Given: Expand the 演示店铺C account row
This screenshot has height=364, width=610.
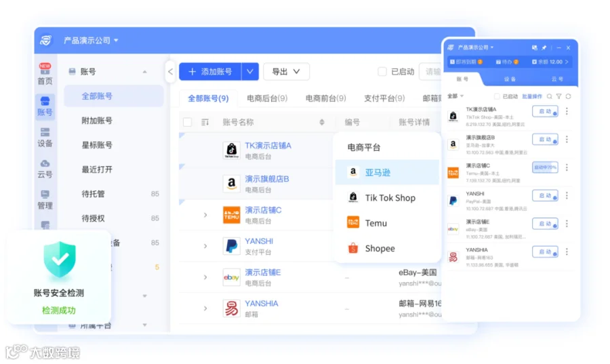Looking at the screenshot, I should tap(205, 215).
